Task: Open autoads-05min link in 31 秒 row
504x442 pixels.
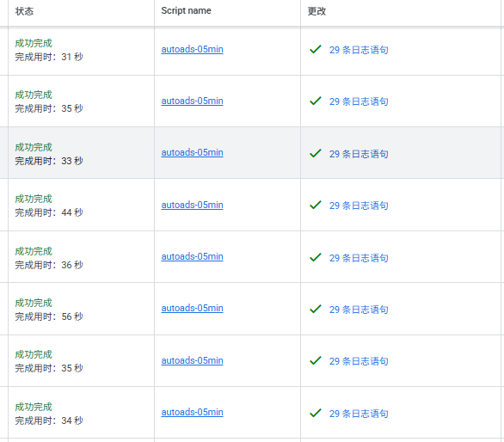Action: pos(192,49)
